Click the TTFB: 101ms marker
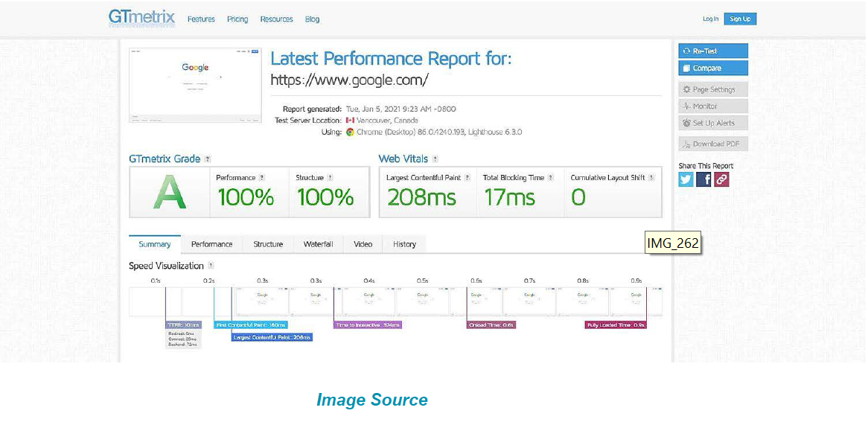Viewport: 868px width, 422px height. coord(183,325)
